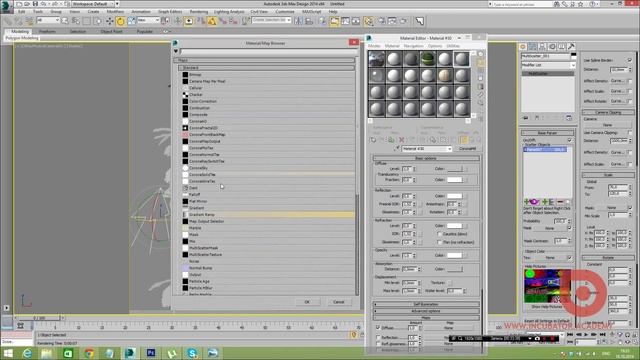Image resolution: width=640 pixels, height=360 pixels.
Task: Open Internet Explorer from taskbar
Action: click(x=27, y=353)
